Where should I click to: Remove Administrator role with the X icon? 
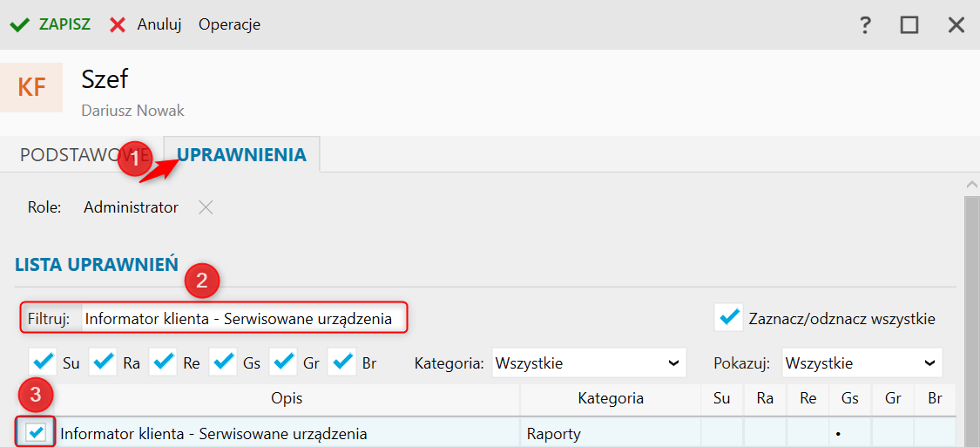[205, 207]
